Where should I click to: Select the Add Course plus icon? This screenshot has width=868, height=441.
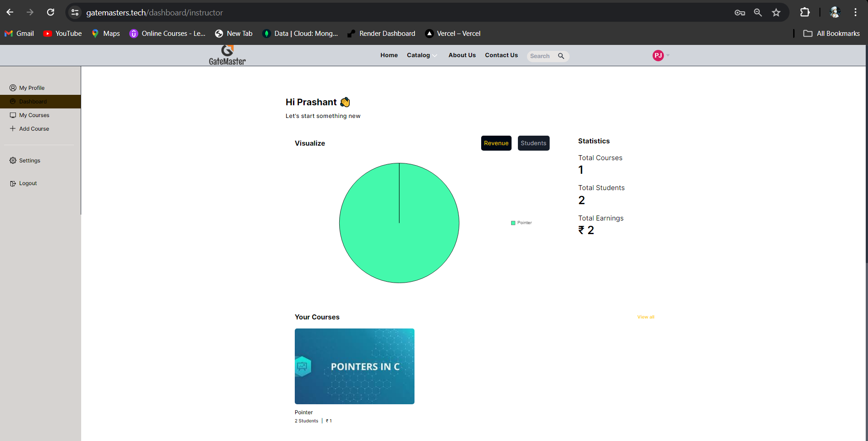tap(13, 128)
